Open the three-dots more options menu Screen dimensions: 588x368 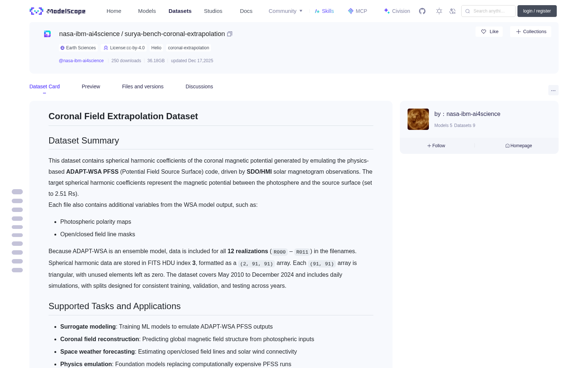553,90
